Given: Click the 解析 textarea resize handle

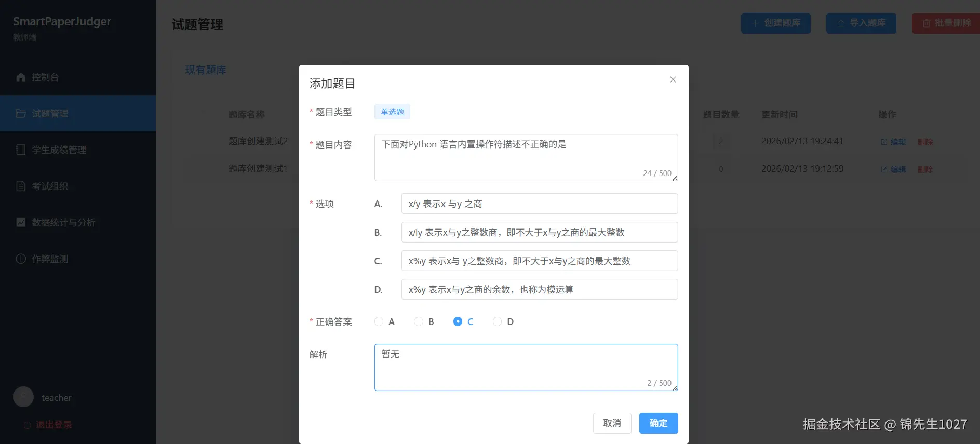Looking at the screenshot, I should (x=675, y=387).
